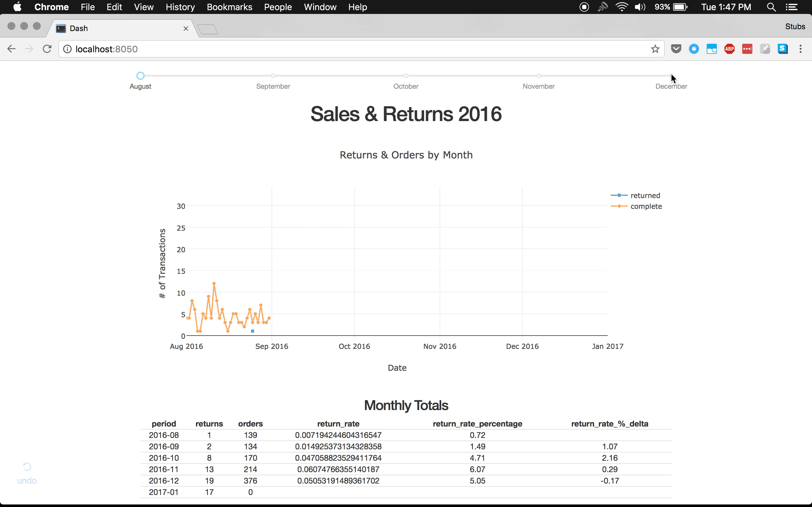Image resolution: width=812 pixels, height=507 pixels.
Task: Click the Stubs profile button
Action: [x=795, y=27]
